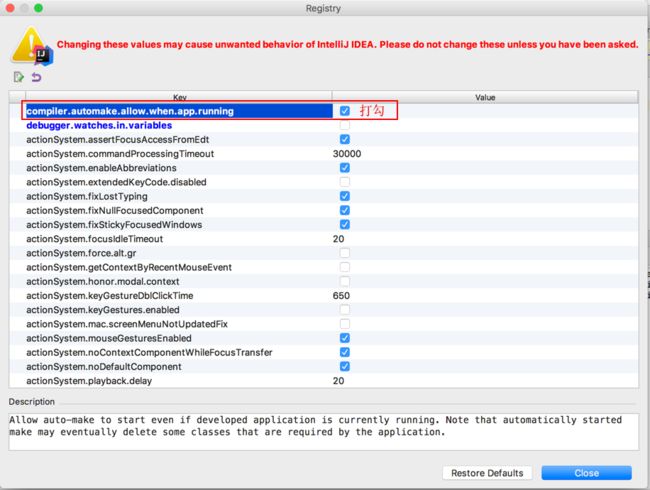Toggle actionSystem.assertFocusAccessFromEdt checkbox
This screenshot has width=650, height=490.
(344, 139)
